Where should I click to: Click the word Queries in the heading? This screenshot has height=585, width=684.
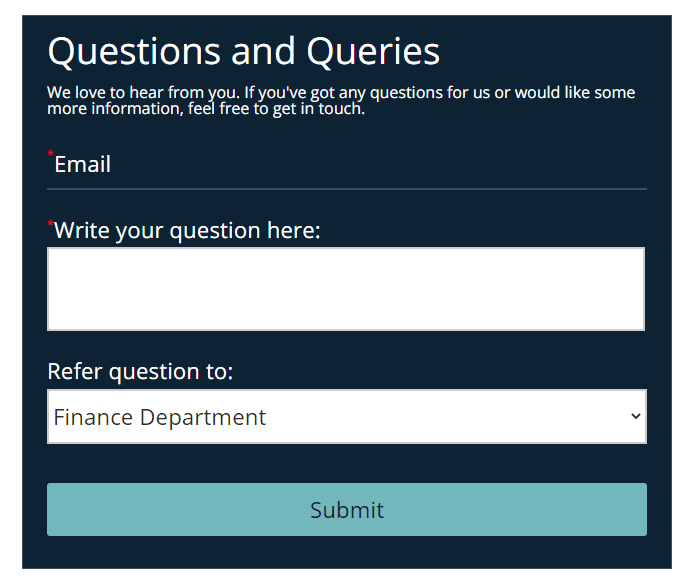(373, 51)
